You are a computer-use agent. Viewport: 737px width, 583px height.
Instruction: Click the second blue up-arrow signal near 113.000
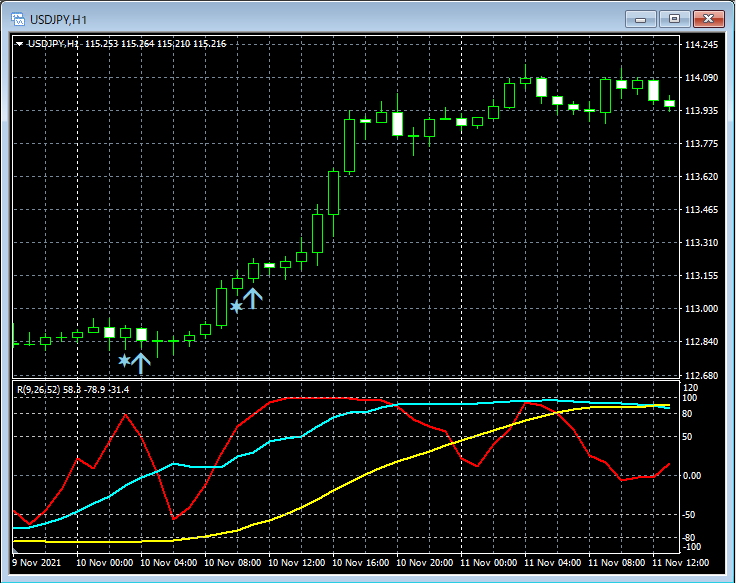tap(252, 298)
